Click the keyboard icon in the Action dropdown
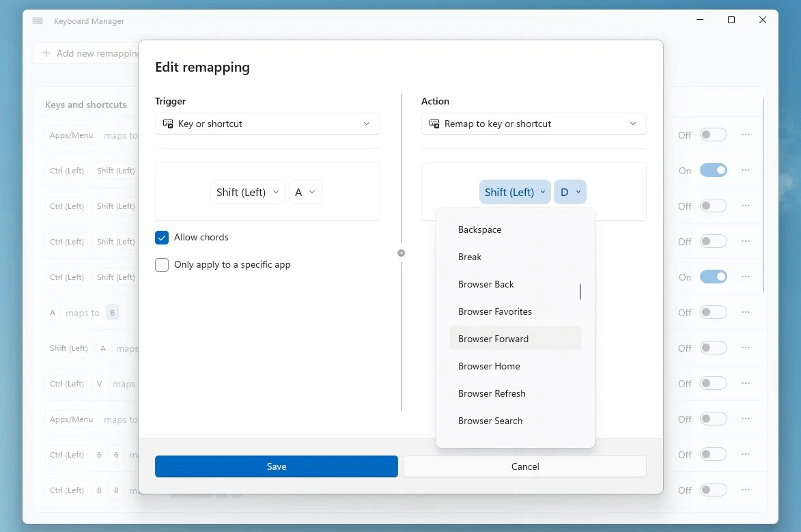801x532 pixels. pyautogui.click(x=434, y=124)
